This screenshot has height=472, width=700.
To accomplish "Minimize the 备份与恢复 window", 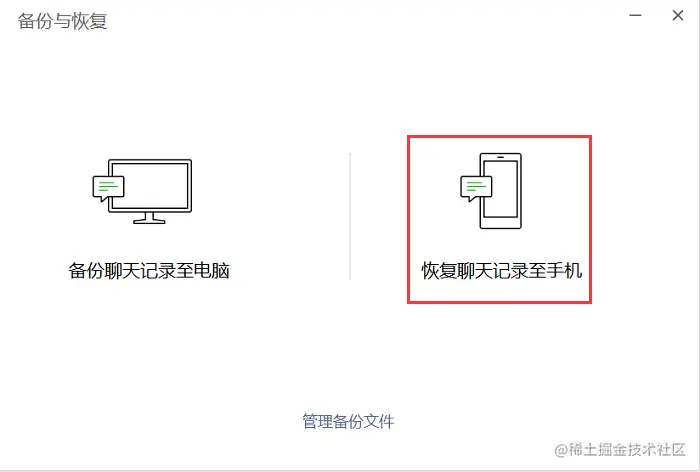I will pyautogui.click(x=635, y=16).
